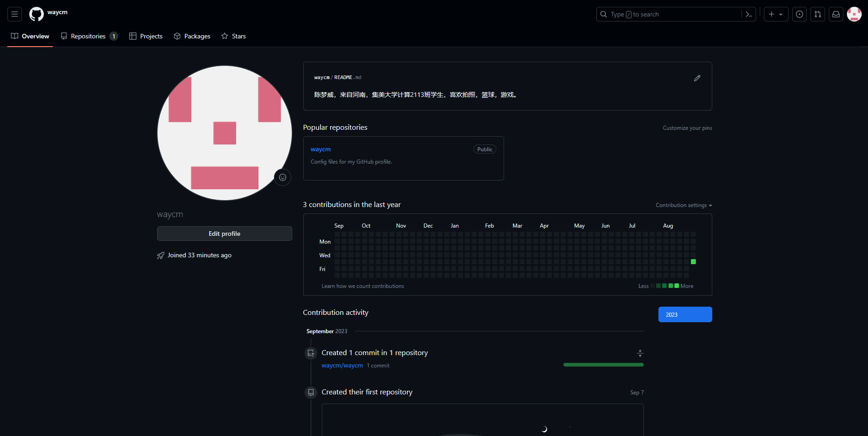Click the 'Public' repository badge
Viewport: 868px width, 436px height.
point(485,149)
